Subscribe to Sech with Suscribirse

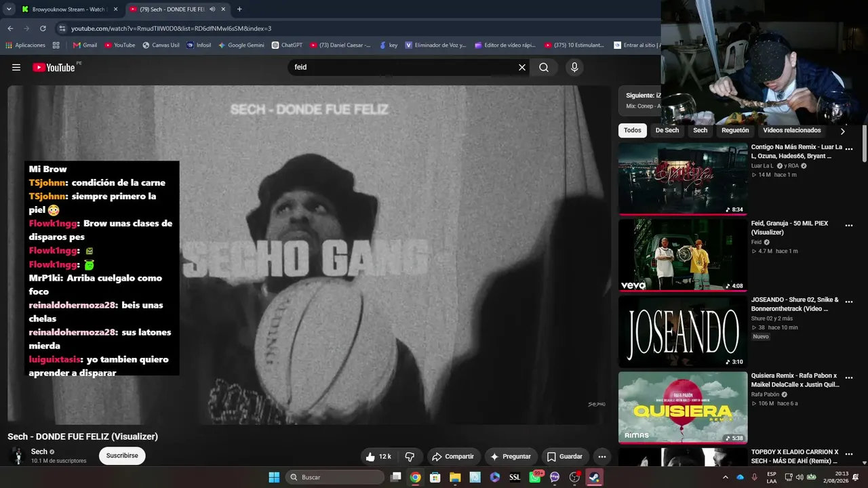(122, 455)
